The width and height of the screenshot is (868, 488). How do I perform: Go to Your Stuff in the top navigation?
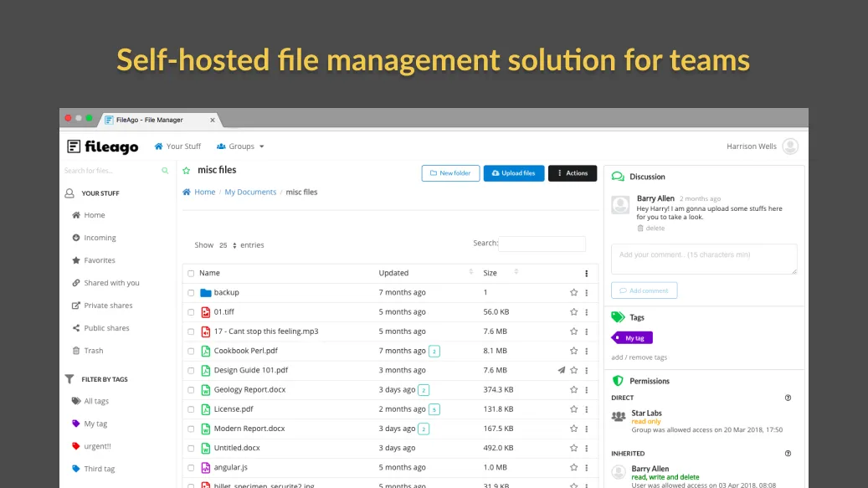click(177, 146)
